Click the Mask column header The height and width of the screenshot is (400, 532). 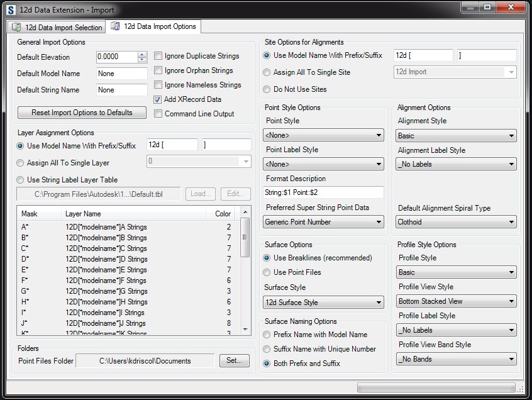[39, 214]
